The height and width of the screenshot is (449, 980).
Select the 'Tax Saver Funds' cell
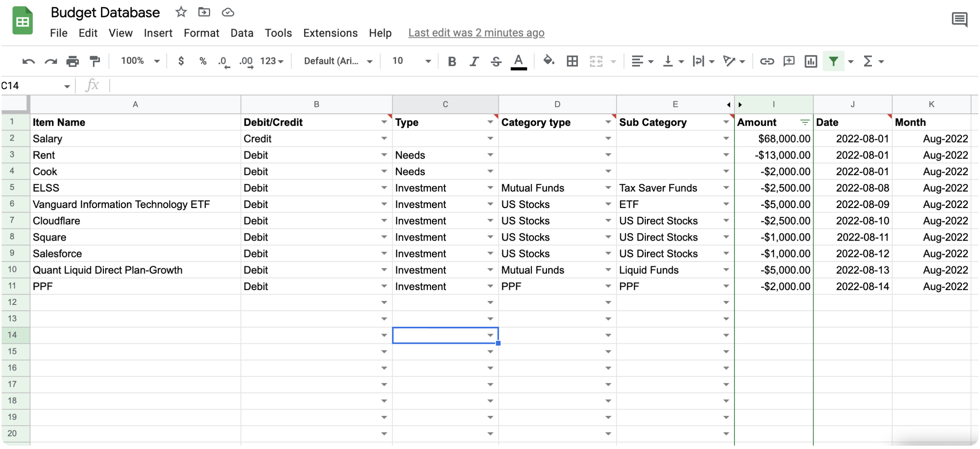pyautogui.click(x=675, y=188)
